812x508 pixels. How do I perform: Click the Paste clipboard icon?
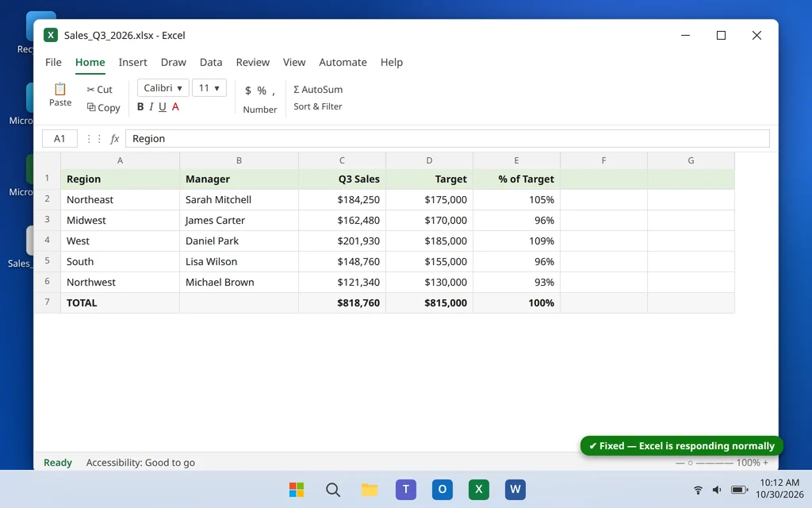pos(60,89)
